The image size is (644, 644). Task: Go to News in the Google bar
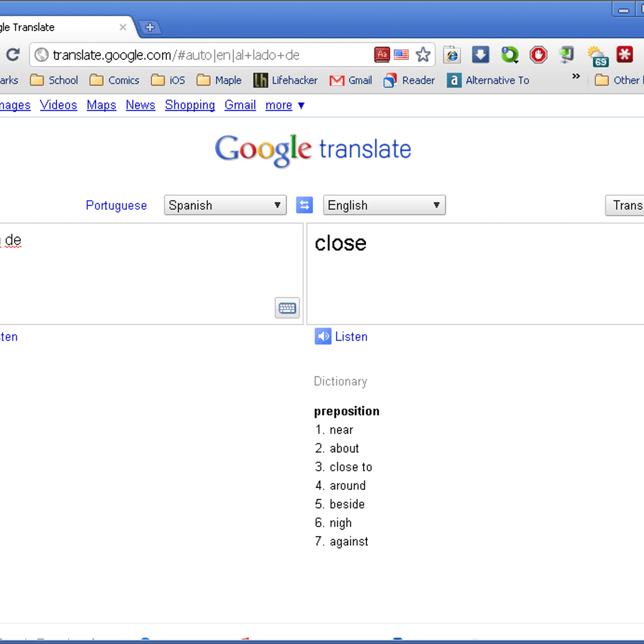140,105
